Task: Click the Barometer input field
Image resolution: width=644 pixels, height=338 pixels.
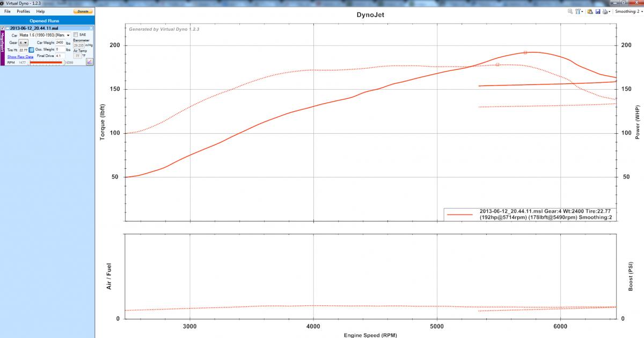Action: [x=79, y=45]
